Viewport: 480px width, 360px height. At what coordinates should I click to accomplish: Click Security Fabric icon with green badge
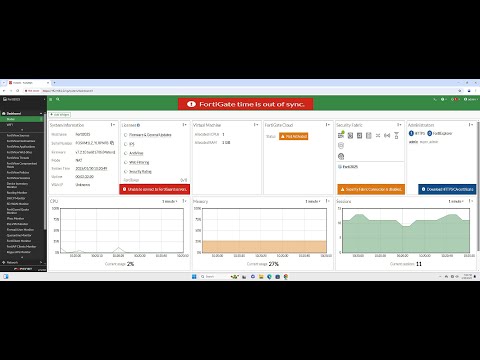[341, 135]
